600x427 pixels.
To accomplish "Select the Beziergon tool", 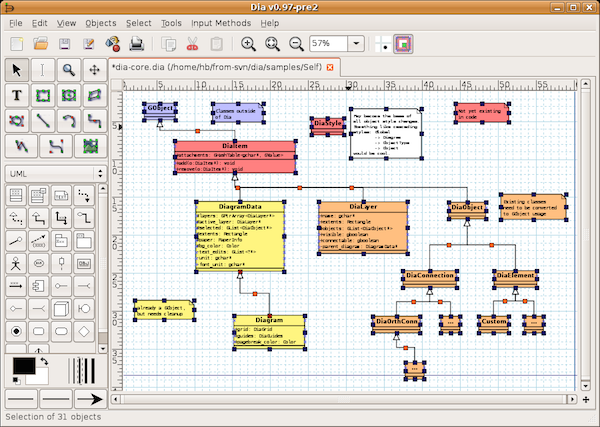I will tap(16, 121).
